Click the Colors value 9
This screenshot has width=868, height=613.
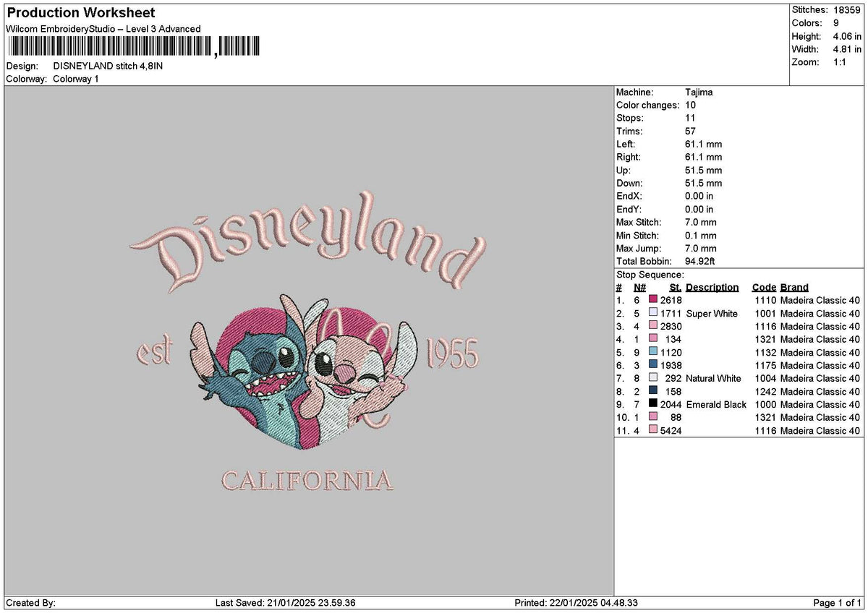click(x=836, y=23)
